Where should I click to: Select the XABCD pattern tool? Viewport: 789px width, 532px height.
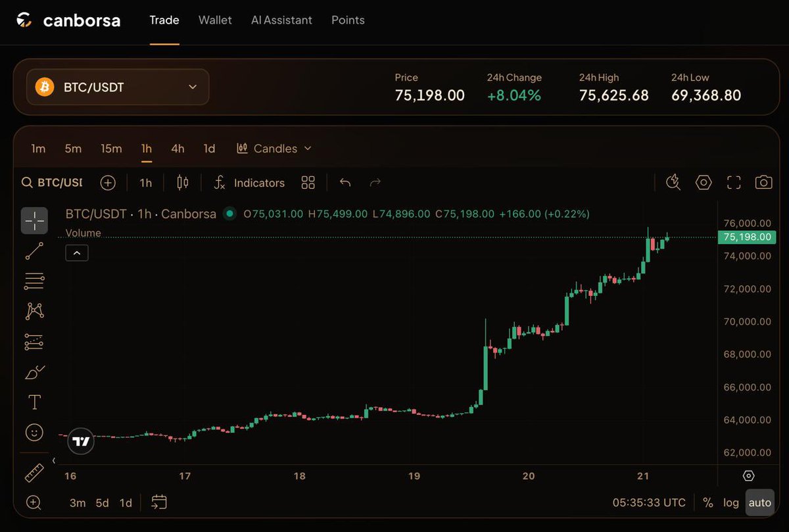(34, 311)
